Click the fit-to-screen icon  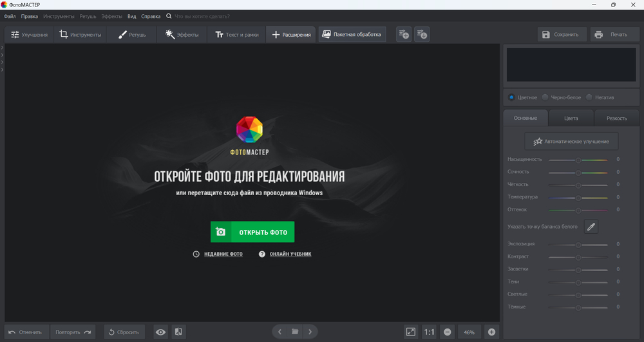pyautogui.click(x=411, y=332)
